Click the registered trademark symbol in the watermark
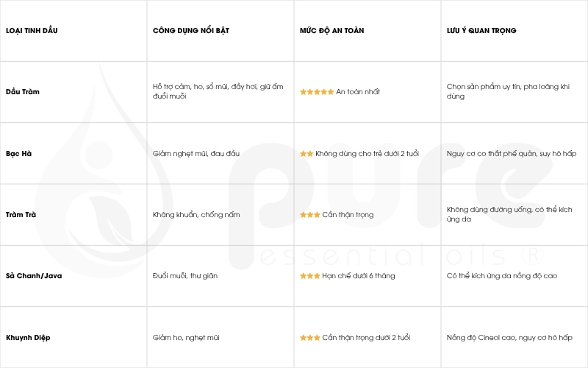 [534, 255]
